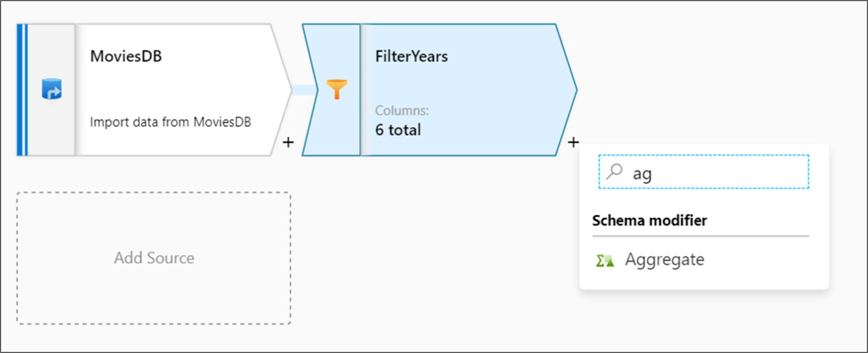Select the Aggregate transformation option

[x=665, y=260]
